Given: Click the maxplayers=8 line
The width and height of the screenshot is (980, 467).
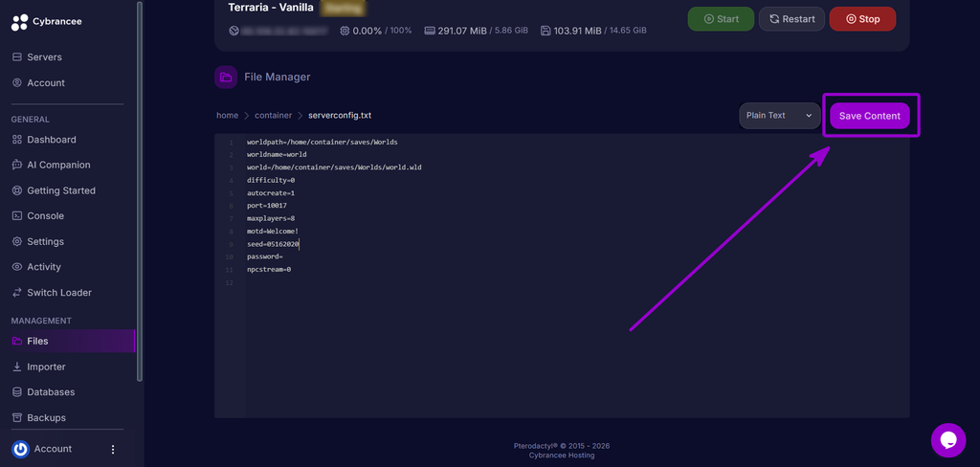Looking at the screenshot, I should pos(271,219).
